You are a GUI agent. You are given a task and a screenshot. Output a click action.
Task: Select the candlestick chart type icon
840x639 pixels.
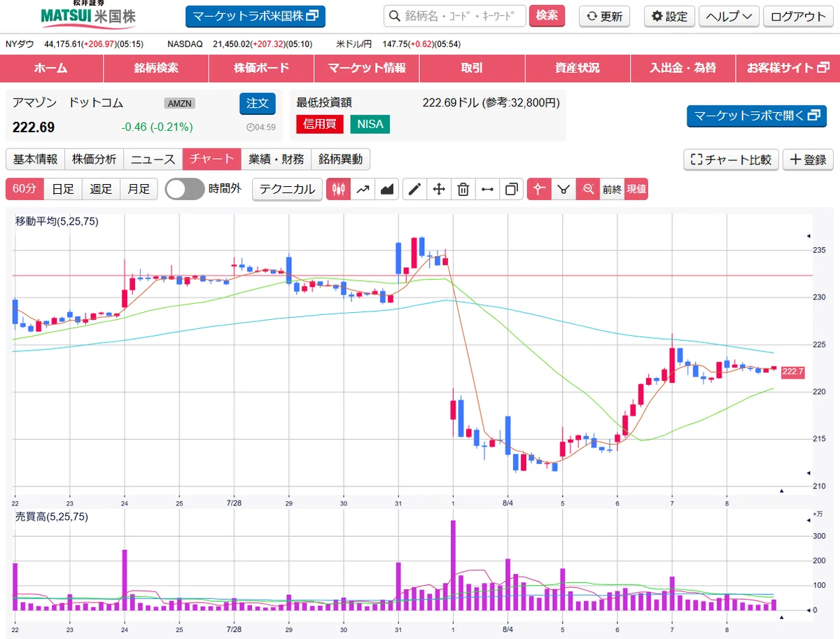pyautogui.click(x=339, y=189)
